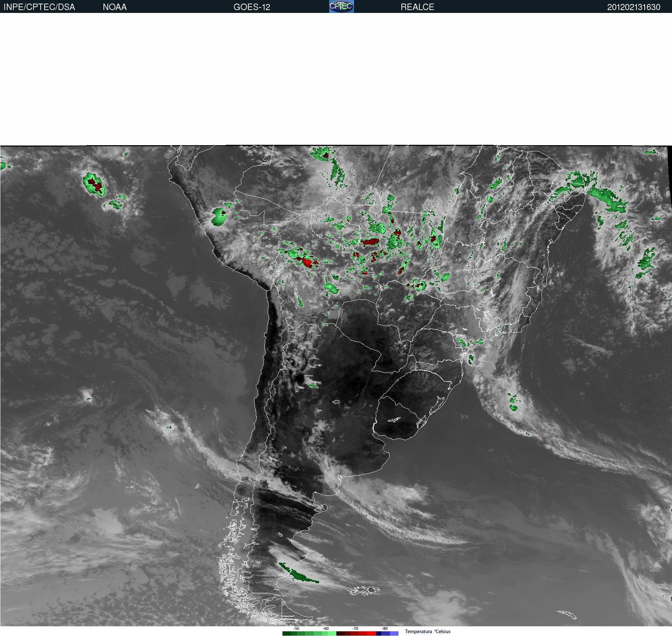672x636 pixels.
Task: Click the -80 value on temperature scale
Action: pos(385,628)
